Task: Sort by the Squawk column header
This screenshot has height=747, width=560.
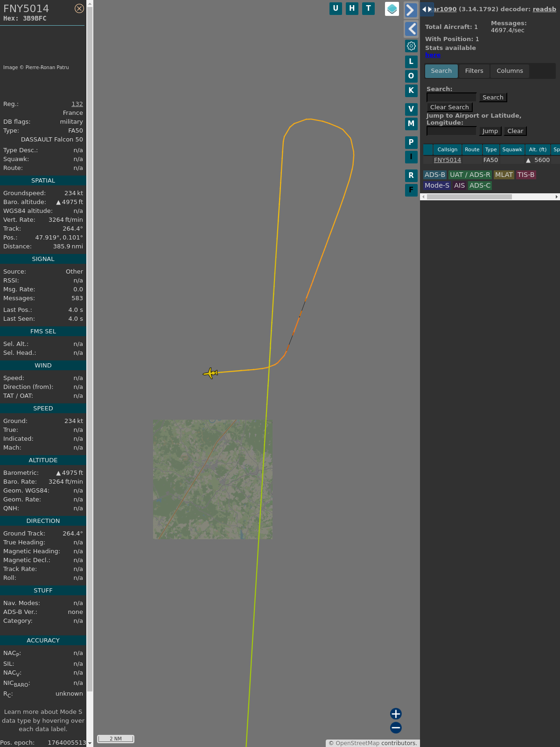Action: point(512,149)
